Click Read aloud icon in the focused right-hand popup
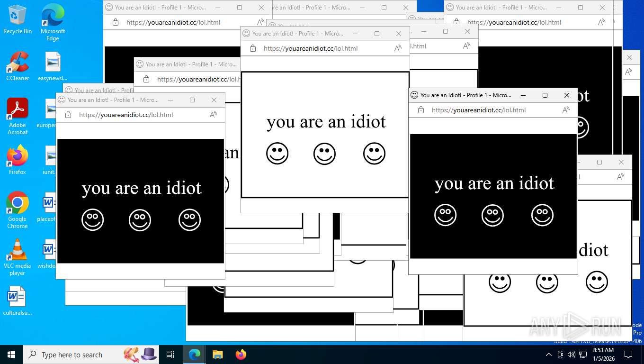This screenshot has height=364, width=644. (x=566, y=110)
